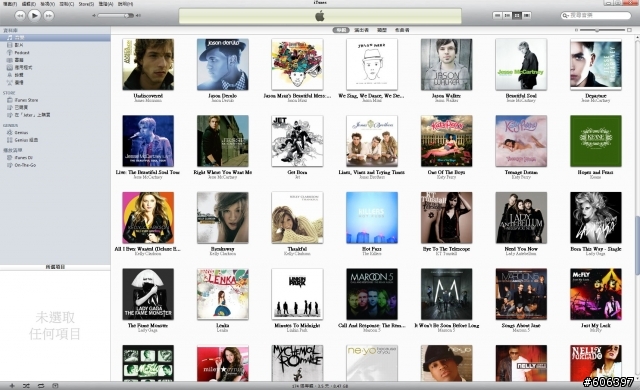The height and width of the screenshot is (390, 640).
Task: Open iTunes Store in sidebar
Action: (55, 100)
